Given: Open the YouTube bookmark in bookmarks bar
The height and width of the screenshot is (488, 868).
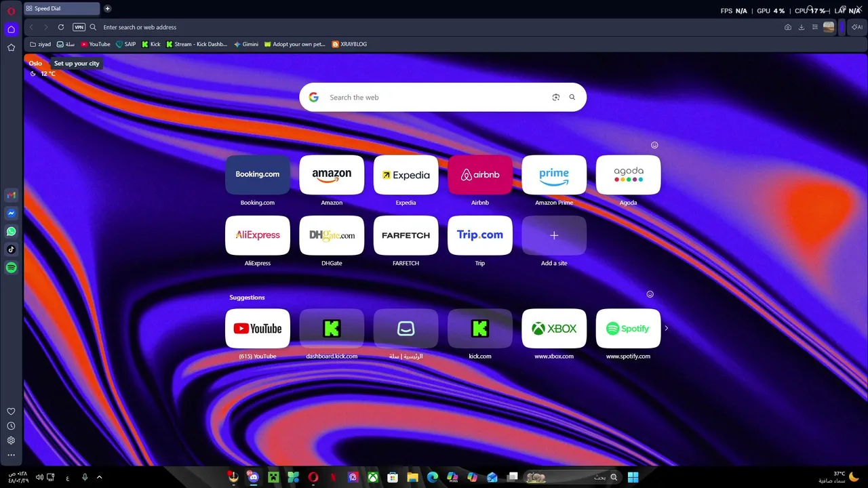Looking at the screenshot, I should (x=95, y=44).
